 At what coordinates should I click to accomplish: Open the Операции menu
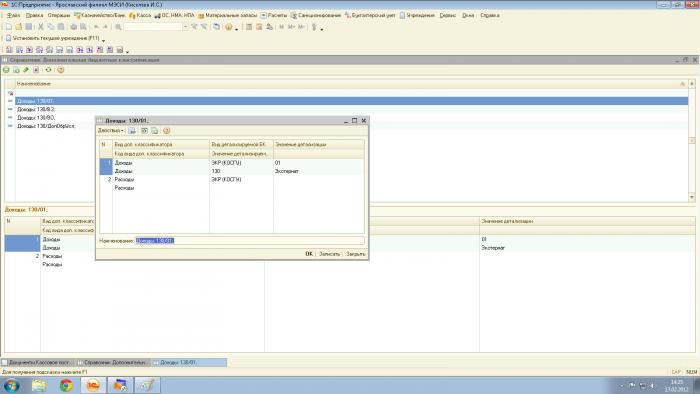click(x=59, y=15)
